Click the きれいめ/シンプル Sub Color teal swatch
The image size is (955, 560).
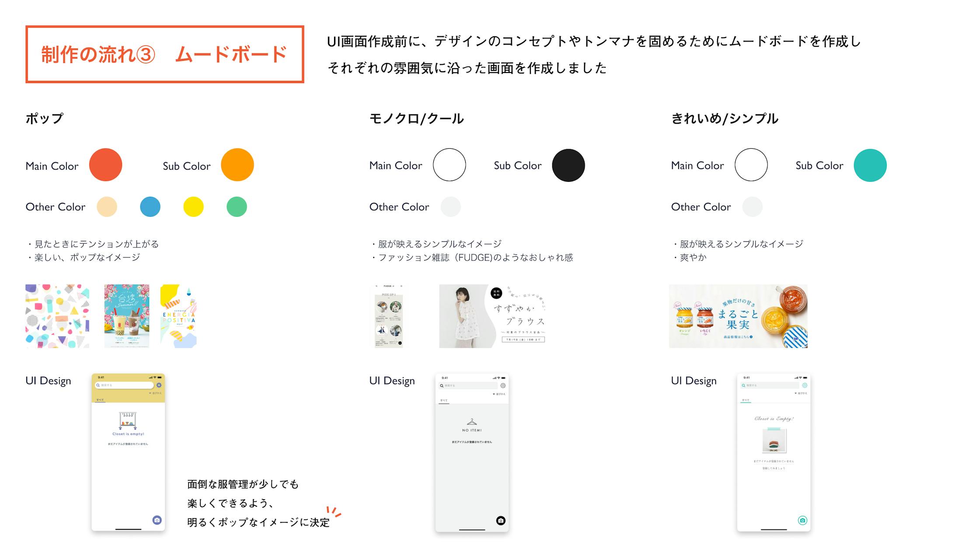tap(872, 165)
